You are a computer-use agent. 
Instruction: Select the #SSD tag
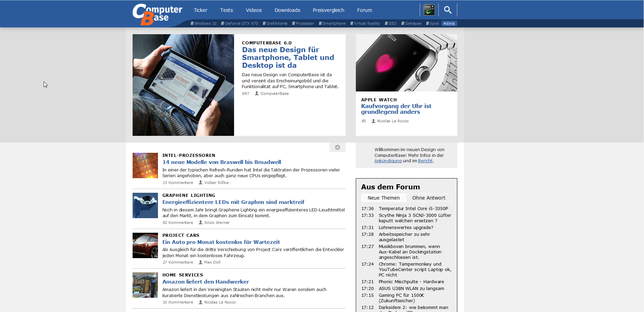[x=391, y=23]
